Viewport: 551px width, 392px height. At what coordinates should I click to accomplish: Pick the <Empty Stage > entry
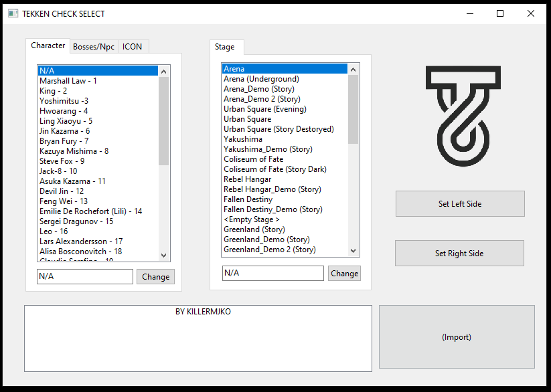tap(285, 219)
